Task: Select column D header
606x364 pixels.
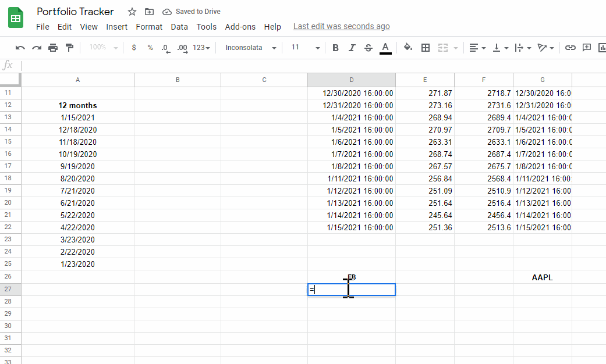Action: 351,80
